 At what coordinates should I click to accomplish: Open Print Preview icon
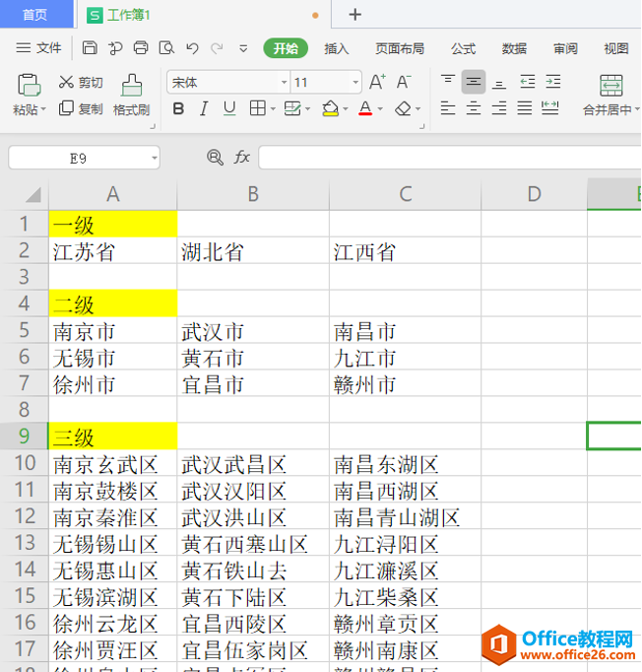tap(166, 48)
